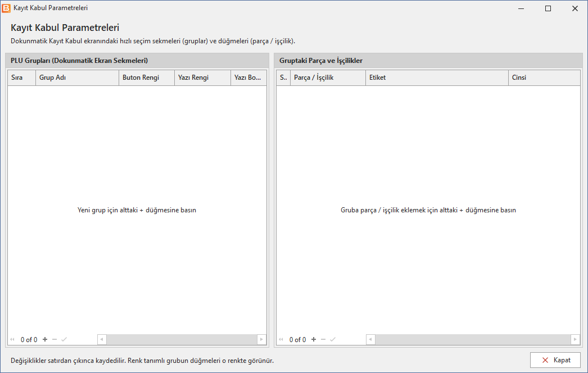Jump to the first record in PLU Grupları

tap(12, 340)
